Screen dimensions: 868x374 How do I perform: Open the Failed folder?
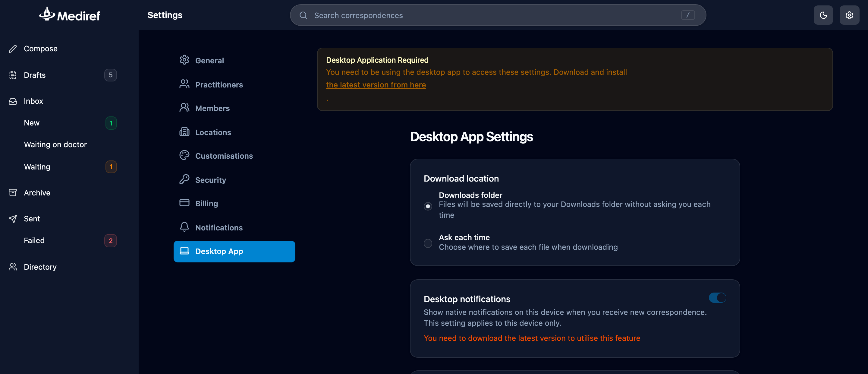click(x=34, y=240)
